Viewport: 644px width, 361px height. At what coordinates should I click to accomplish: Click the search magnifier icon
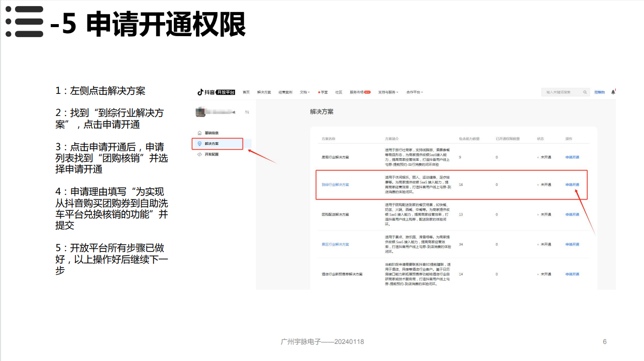point(585,92)
